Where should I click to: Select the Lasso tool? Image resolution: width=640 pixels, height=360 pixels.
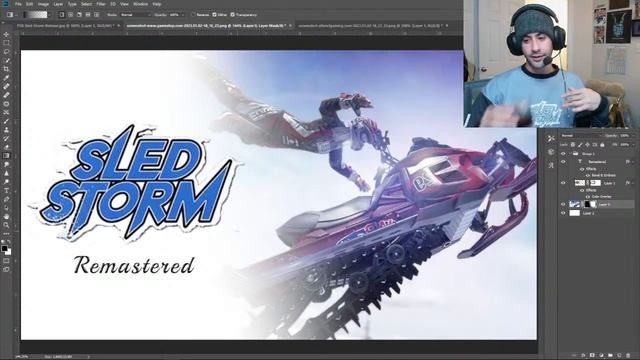point(6,52)
